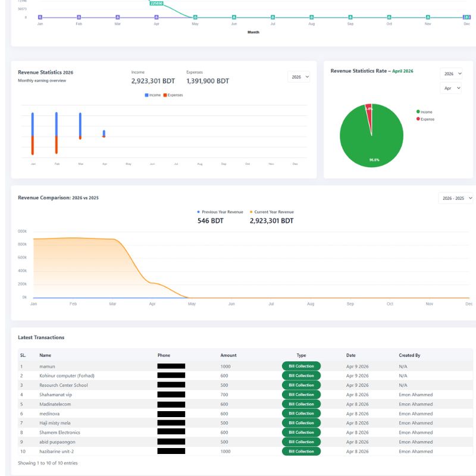Click the Current Year Revenue legend dot
This screenshot has width=476, height=476.
(251, 212)
